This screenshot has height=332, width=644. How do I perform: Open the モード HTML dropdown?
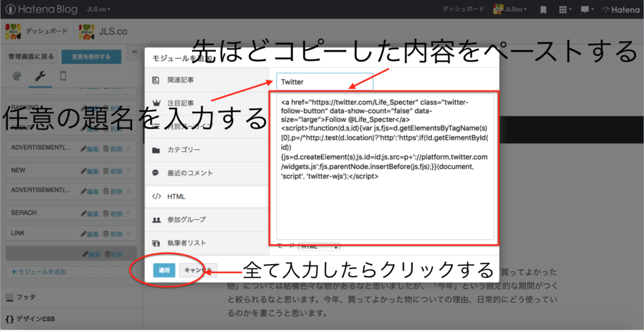pyautogui.click(x=319, y=247)
